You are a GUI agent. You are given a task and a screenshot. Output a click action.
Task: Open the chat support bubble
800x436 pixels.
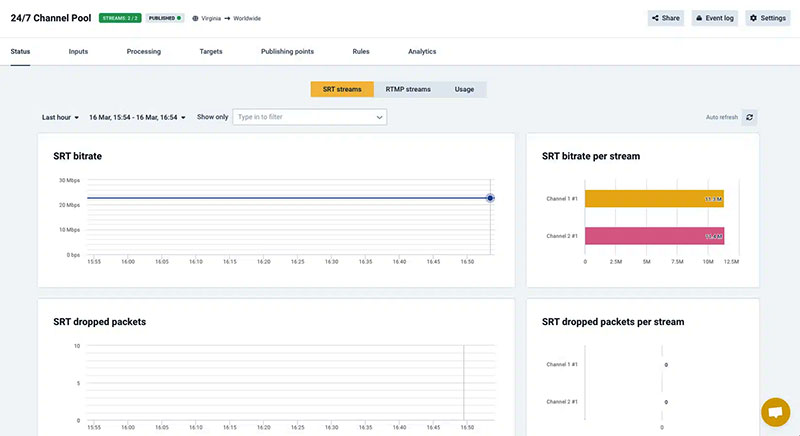(x=775, y=412)
